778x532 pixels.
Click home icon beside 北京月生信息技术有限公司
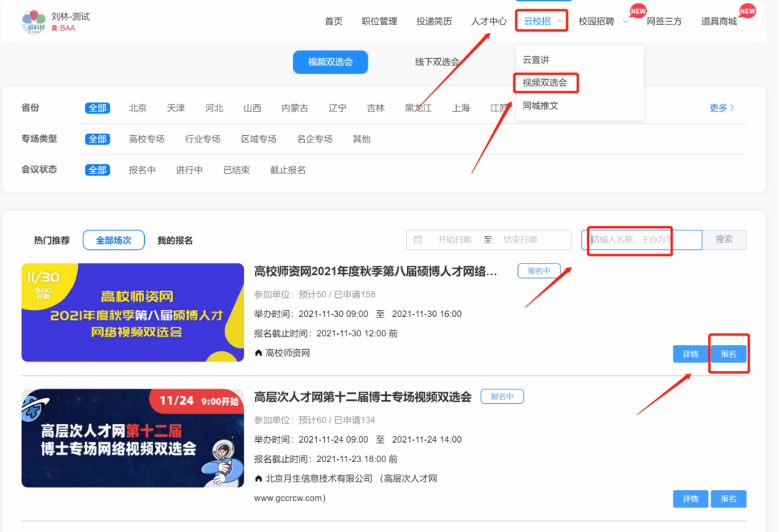point(259,479)
